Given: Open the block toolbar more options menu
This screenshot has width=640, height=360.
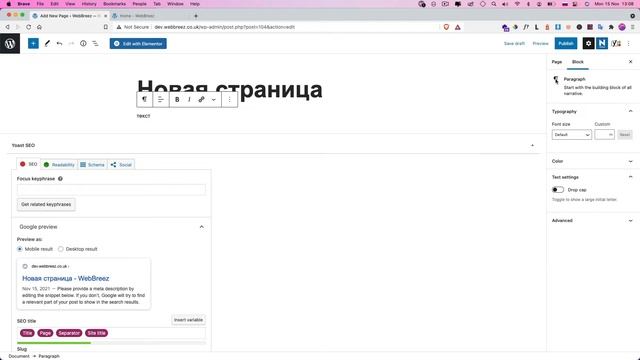Looking at the screenshot, I should [x=229, y=99].
